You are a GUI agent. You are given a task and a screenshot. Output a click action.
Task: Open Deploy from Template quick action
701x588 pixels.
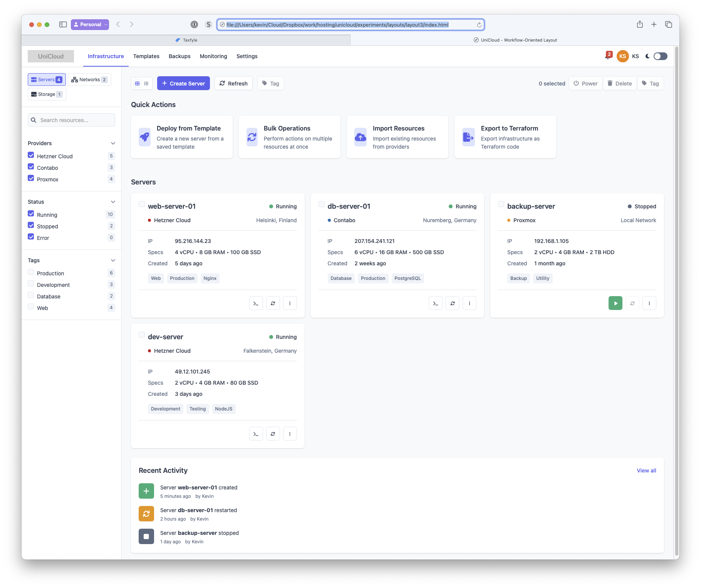[182, 137]
